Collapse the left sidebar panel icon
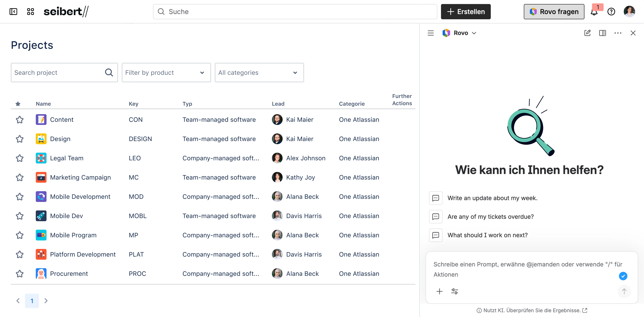The width and height of the screenshot is (644, 317). point(13,11)
